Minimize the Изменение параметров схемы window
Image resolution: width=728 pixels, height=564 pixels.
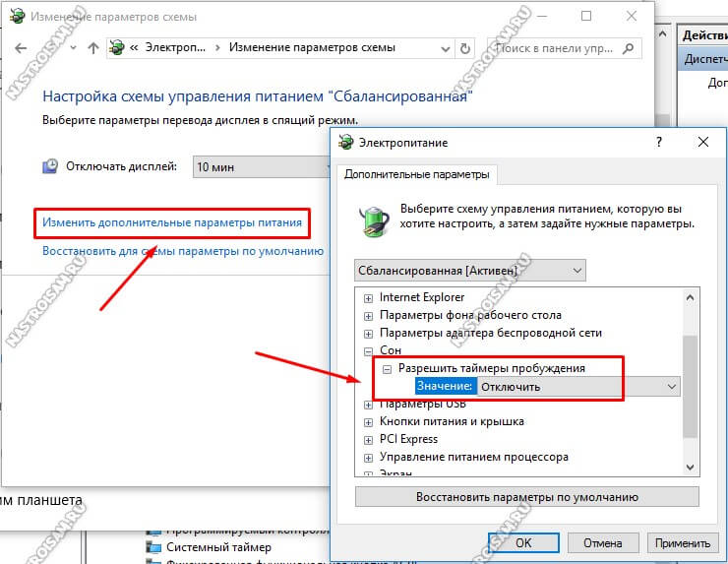coord(542,17)
